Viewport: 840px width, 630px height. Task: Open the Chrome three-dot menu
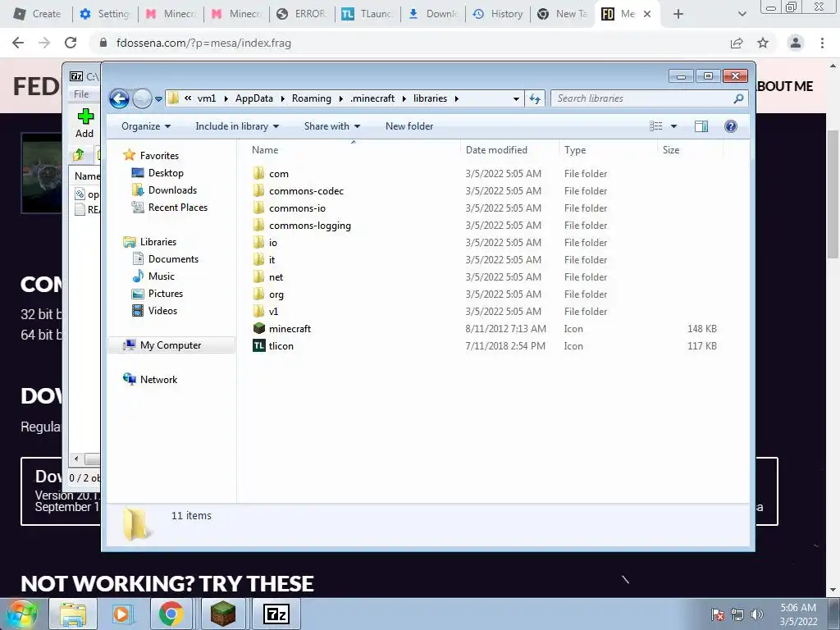(x=822, y=43)
